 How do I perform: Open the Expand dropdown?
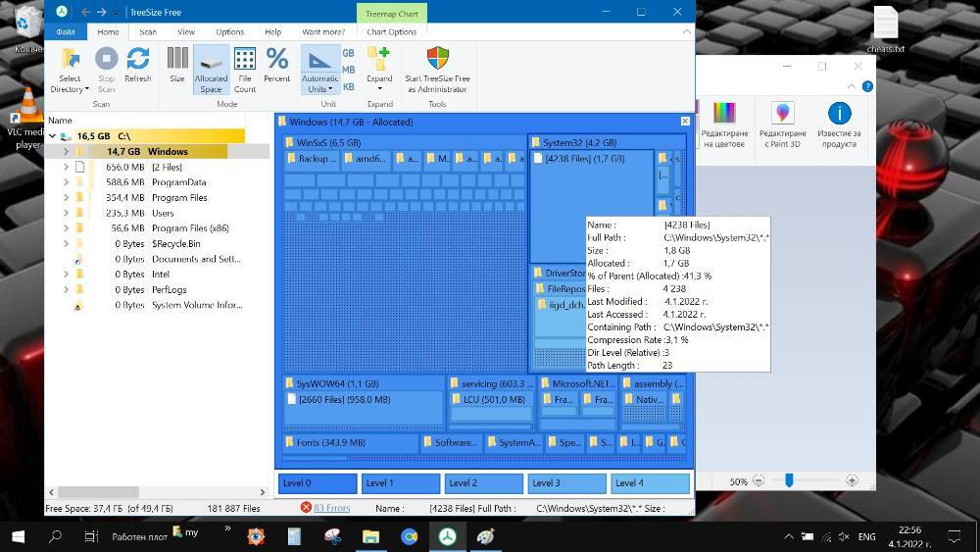click(x=379, y=70)
